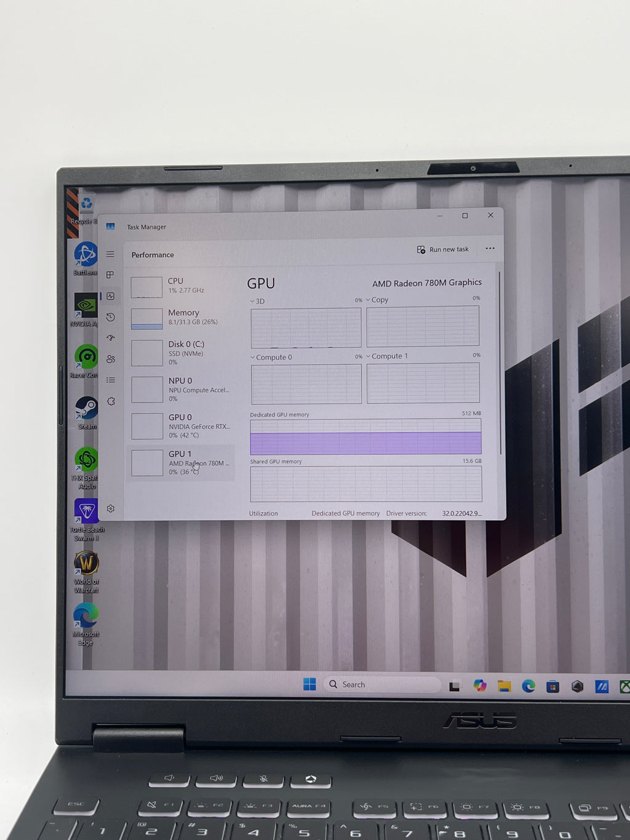Open the Compute 1 engine graph dropdown
The width and height of the screenshot is (630, 840).
click(387, 356)
